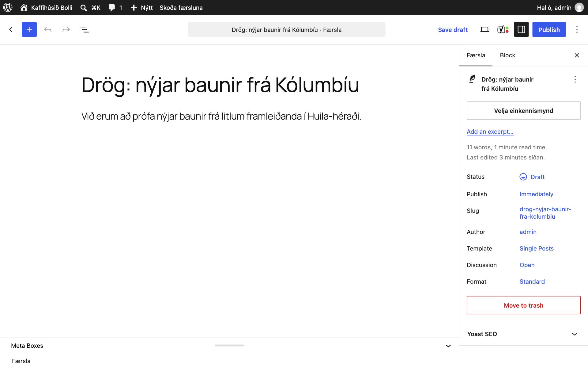Click Velja einkennismynd button
The height and width of the screenshot is (368, 588).
(523, 110)
